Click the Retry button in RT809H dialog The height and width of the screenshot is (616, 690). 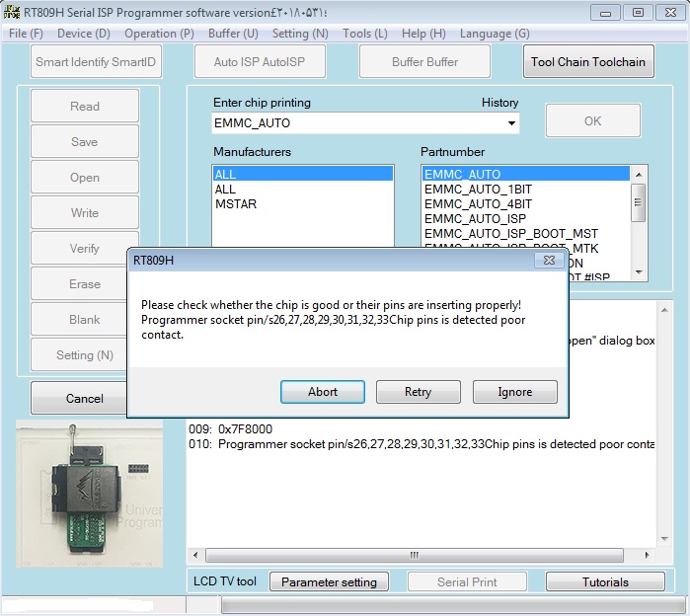[419, 392]
